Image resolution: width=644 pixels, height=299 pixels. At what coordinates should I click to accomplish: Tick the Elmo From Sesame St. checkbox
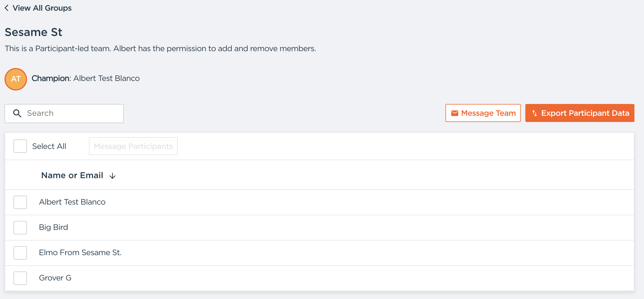click(x=20, y=253)
